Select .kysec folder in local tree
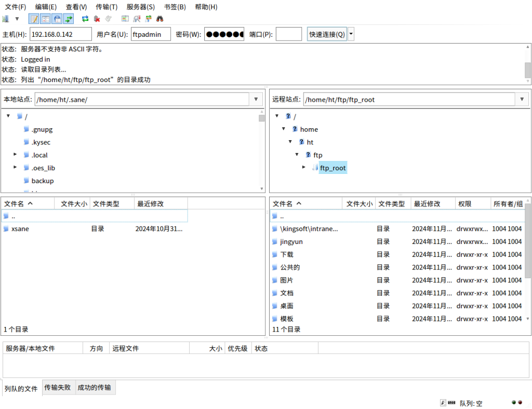 click(41, 142)
